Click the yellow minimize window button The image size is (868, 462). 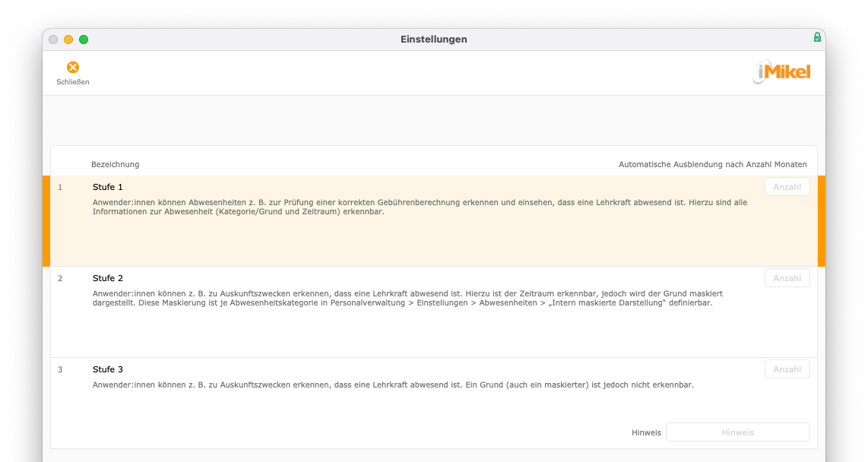click(x=68, y=40)
